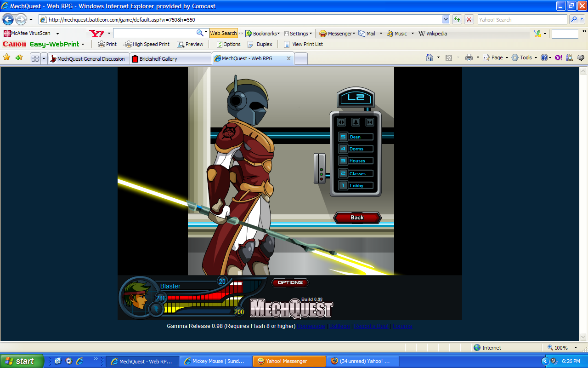Screen dimensions: 588x368
Task: Open Mail from the Yahoo toolbar
Action: tap(367, 33)
